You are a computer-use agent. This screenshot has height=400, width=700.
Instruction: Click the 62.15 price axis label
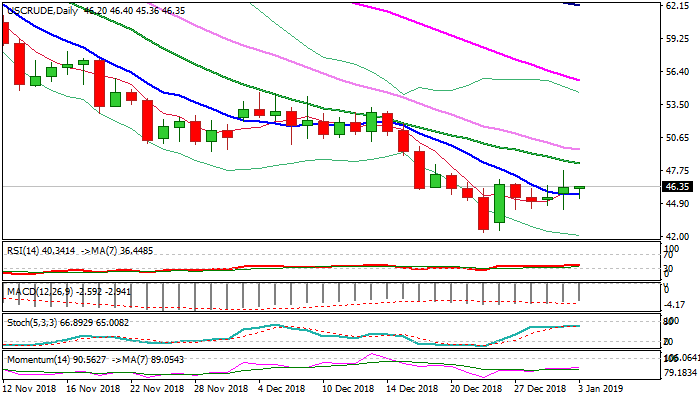coord(677,6)
